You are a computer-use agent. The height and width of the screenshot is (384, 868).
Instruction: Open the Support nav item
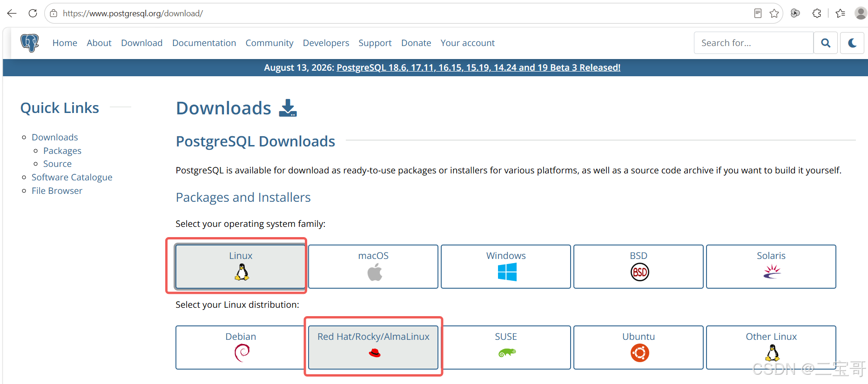click(375, 43)
